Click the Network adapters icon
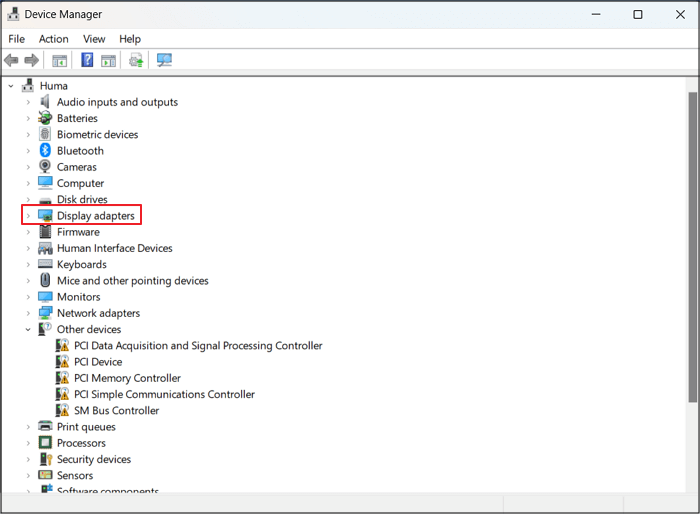 point(45,313)
